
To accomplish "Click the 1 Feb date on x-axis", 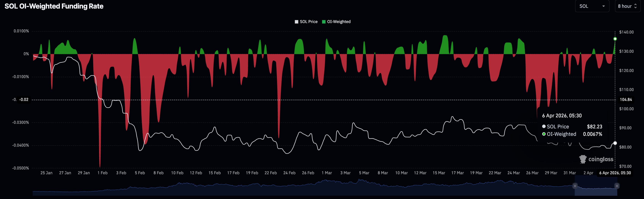I will point(103,173).
